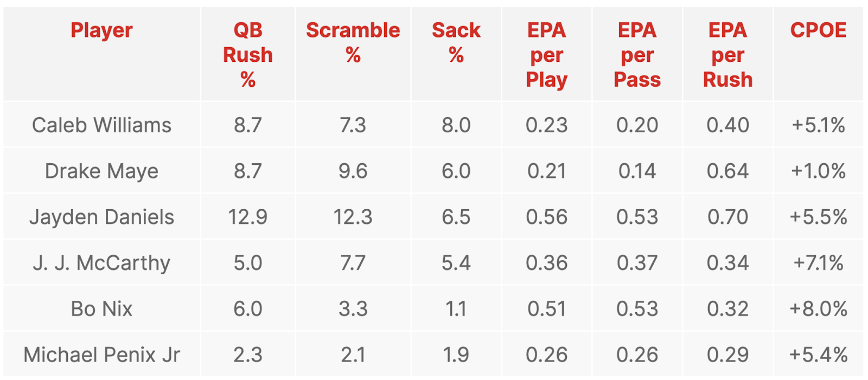The image size is (868, 380).
Task: Select Caleb Williams' 8.0 sack percentage
Action: tap(456, 125)
